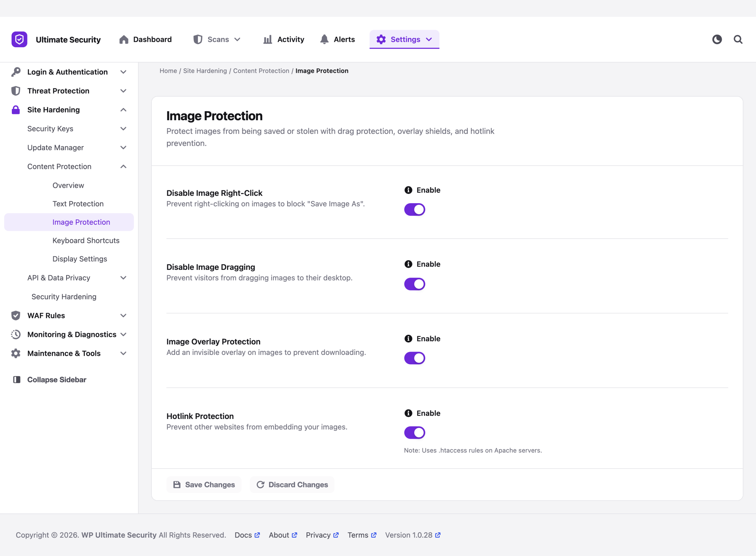756x556 pixels.
Task: Collapse Content Protection submenu chevron
Action: pyautogui.click(x=123, y=166)
